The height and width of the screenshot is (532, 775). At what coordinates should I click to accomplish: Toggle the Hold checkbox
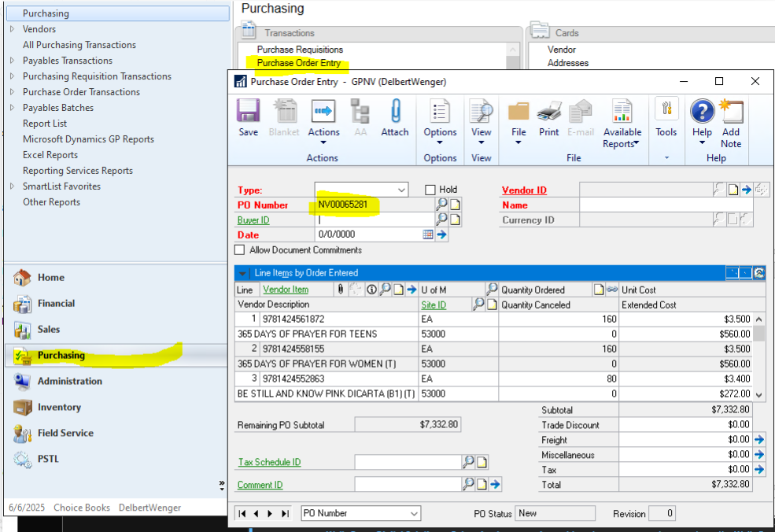pos(430,190)
